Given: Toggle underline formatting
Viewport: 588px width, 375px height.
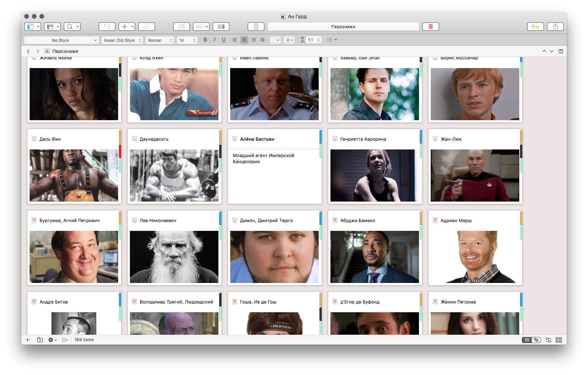Looking at the screenshot, I should 224,40.
